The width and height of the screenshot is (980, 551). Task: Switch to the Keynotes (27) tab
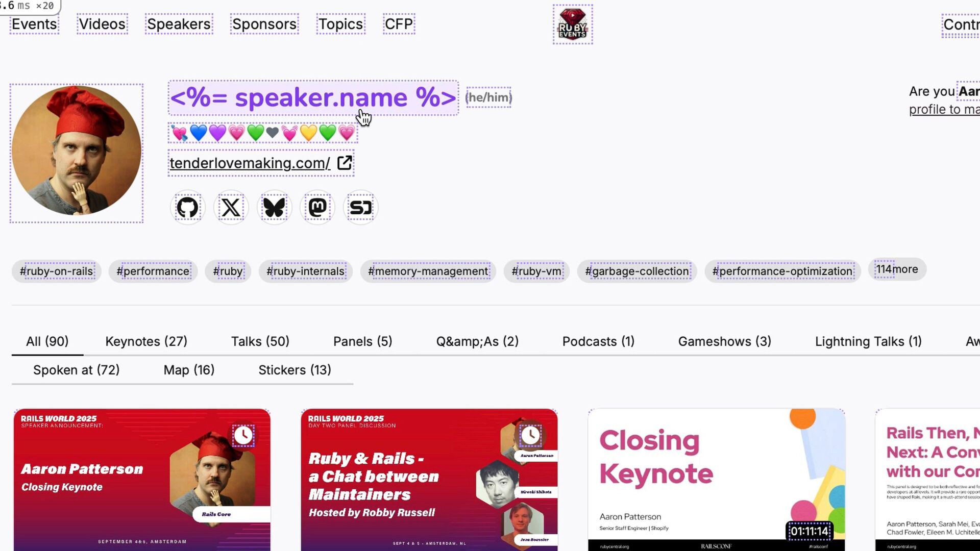click(146, 341)
